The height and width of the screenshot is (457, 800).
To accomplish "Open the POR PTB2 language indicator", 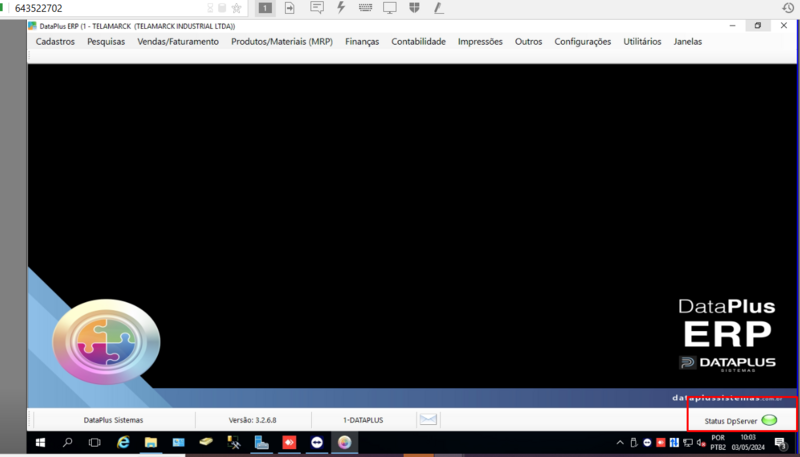I will 718,442.
